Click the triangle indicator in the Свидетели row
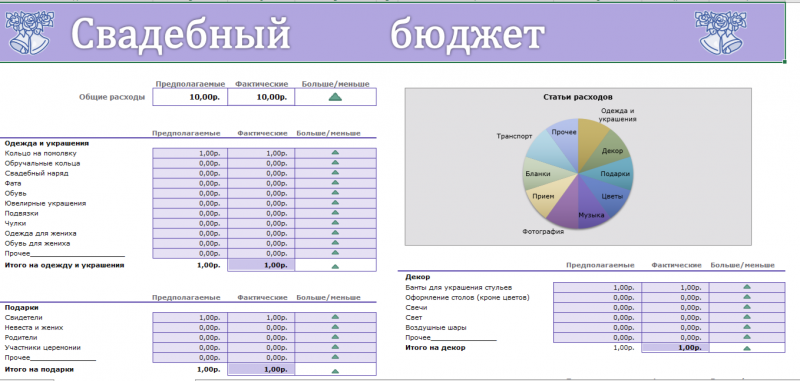The width and height of the screenshot is (800, 381). (335, 317)
